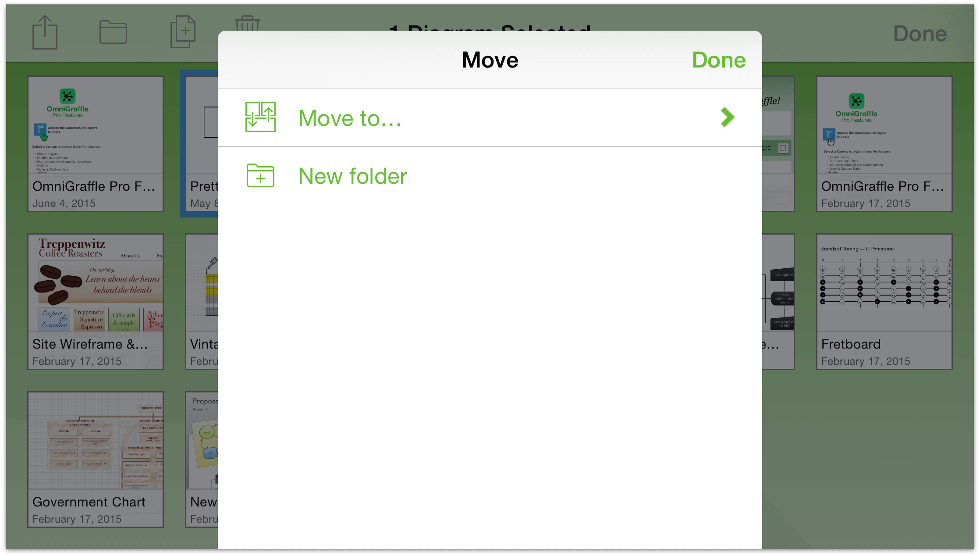The height and width of the screenshot is (556, 980).
Task: Click Done to close Move dialog
Action: pyautogui.click(x=719, y=59)
